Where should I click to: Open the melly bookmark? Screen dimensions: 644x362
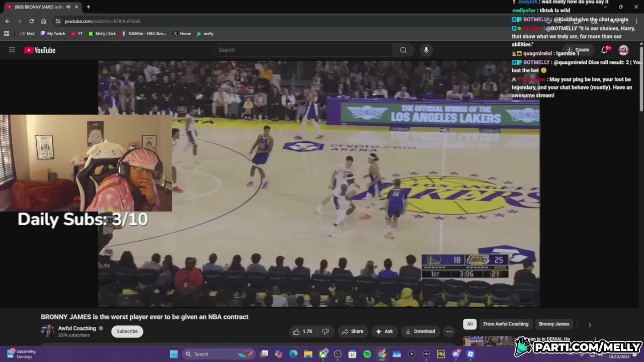(x=205, y=34)
